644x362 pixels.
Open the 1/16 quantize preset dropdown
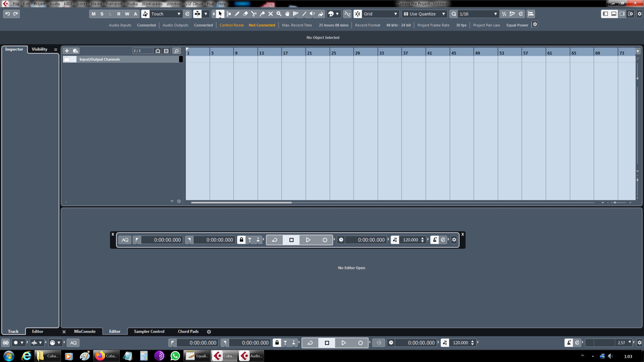pos(495,14)
